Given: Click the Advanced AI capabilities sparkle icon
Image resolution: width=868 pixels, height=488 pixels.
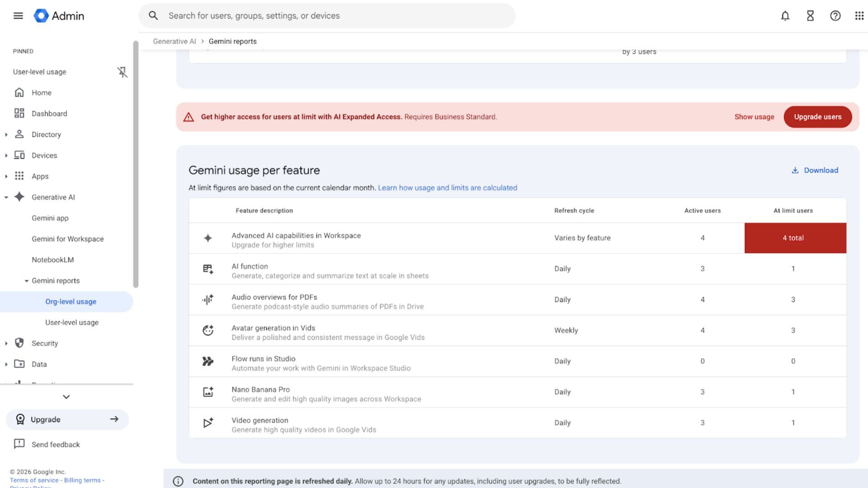Looking at the screenshot, I should click(x=208, y=238).
